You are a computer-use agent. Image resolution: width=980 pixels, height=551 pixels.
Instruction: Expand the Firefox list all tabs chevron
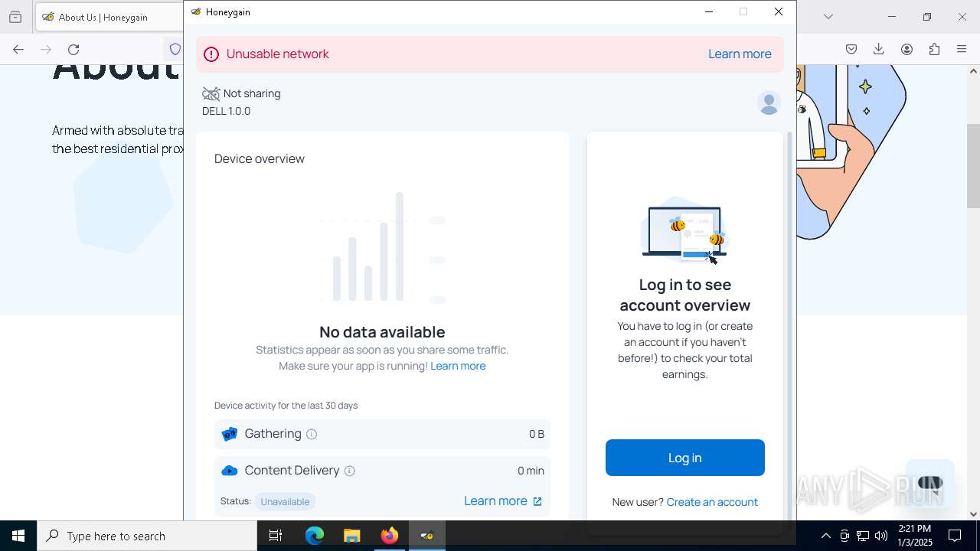(x=828, y=17)
